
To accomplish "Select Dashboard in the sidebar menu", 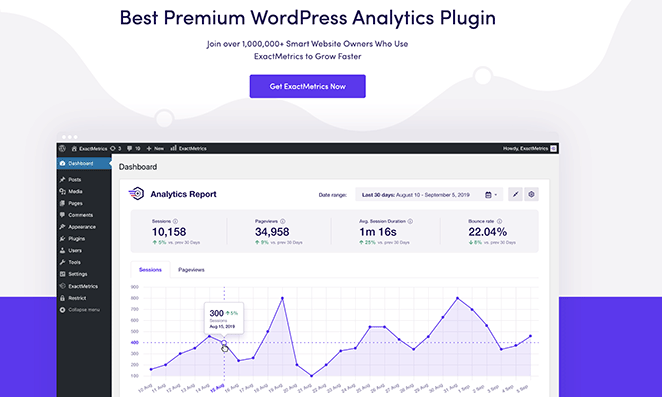I will tap(84, 163).
